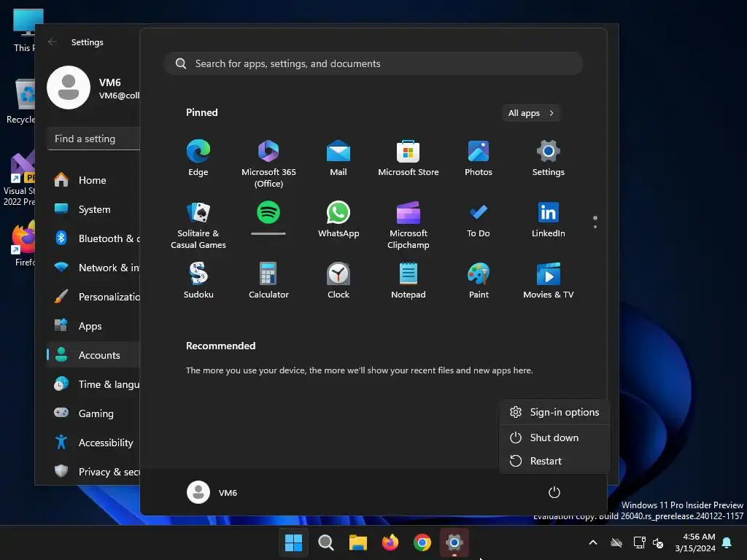Click the OneDrive tray icon
The width and height of the screenshot is (747, 560).
616,542
